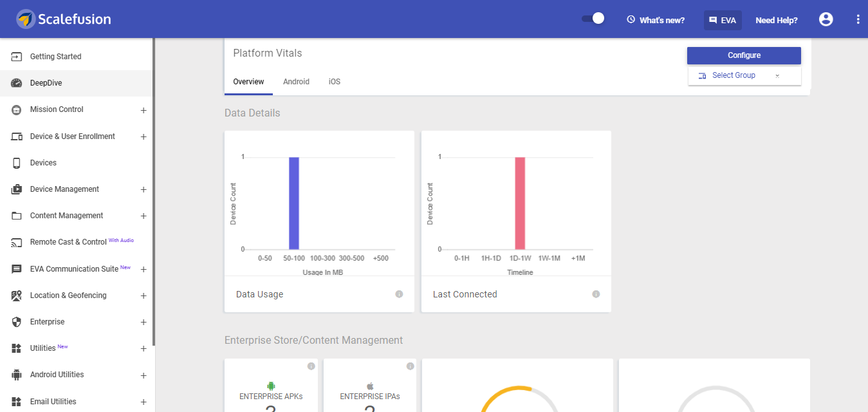This screenshot has height=412, width=868.
Task: Switch to the Overview tab
Action: click(248, 82)
